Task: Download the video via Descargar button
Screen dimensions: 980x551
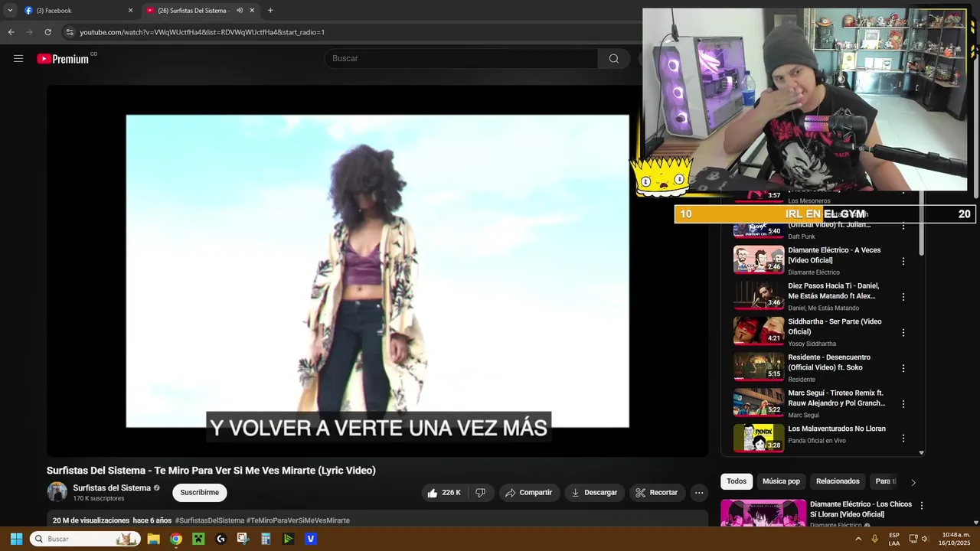Action: point(594,493)
